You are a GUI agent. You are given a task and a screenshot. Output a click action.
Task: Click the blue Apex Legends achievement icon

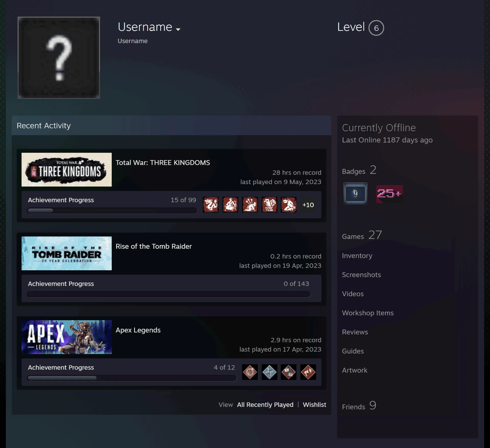point(269,372)
